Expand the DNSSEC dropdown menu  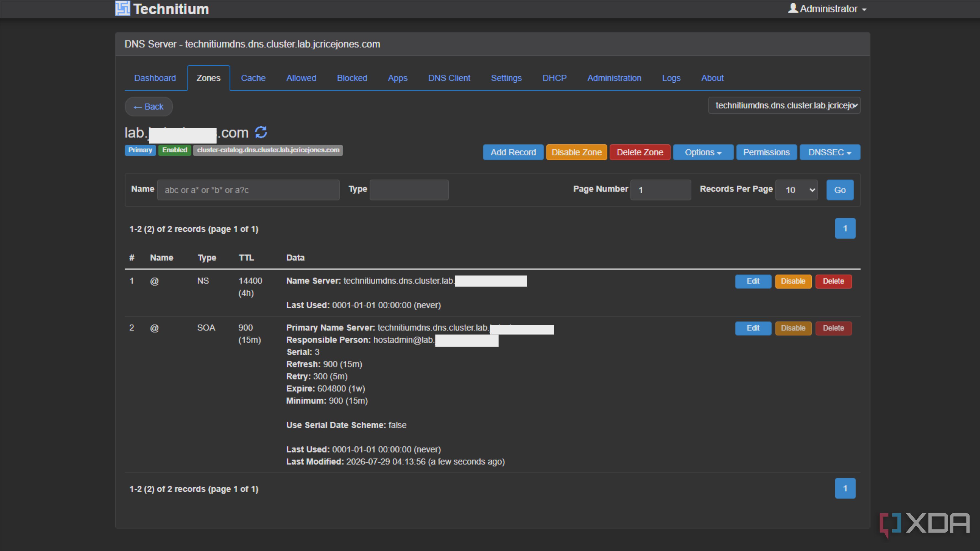(830, 152)
